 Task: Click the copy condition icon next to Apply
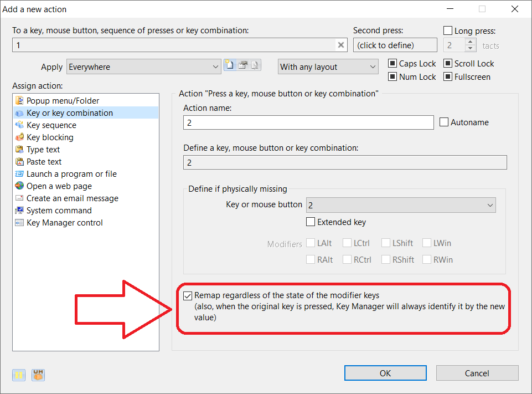point(255,65)
